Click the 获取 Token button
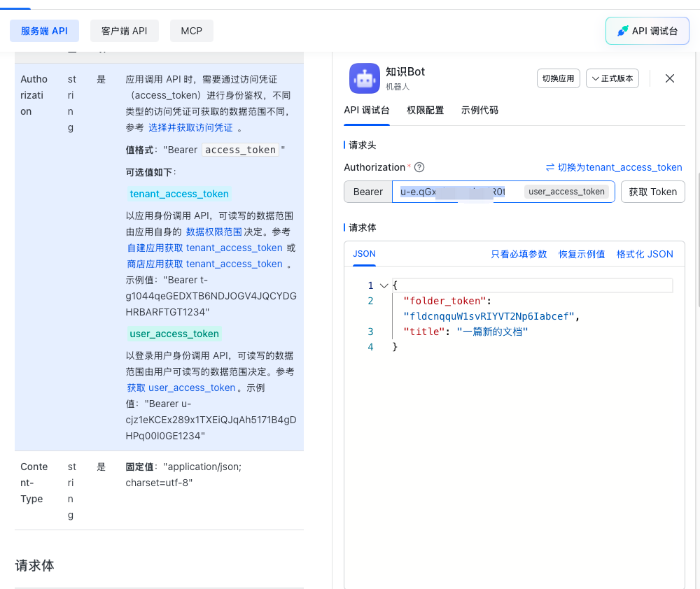The width and height of the screenshot is (700, 589). coord(652,191)
